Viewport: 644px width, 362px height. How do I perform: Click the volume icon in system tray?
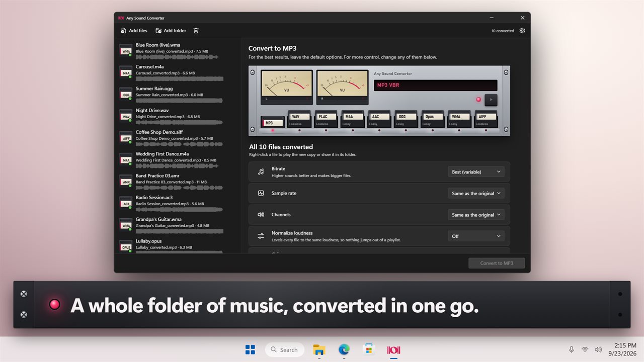[x=598, y=350]
